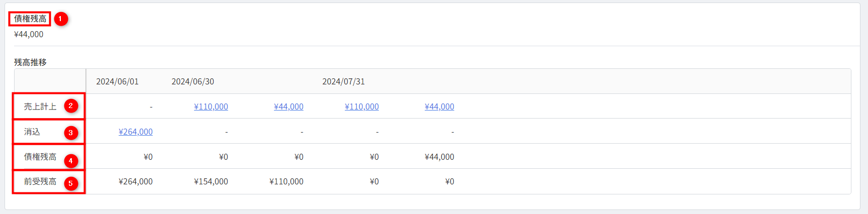The height and width of the screenshot is (214, 868).
Task: Click red badge 4 in 債権残高 table row
Action: [x=70, y=161]
